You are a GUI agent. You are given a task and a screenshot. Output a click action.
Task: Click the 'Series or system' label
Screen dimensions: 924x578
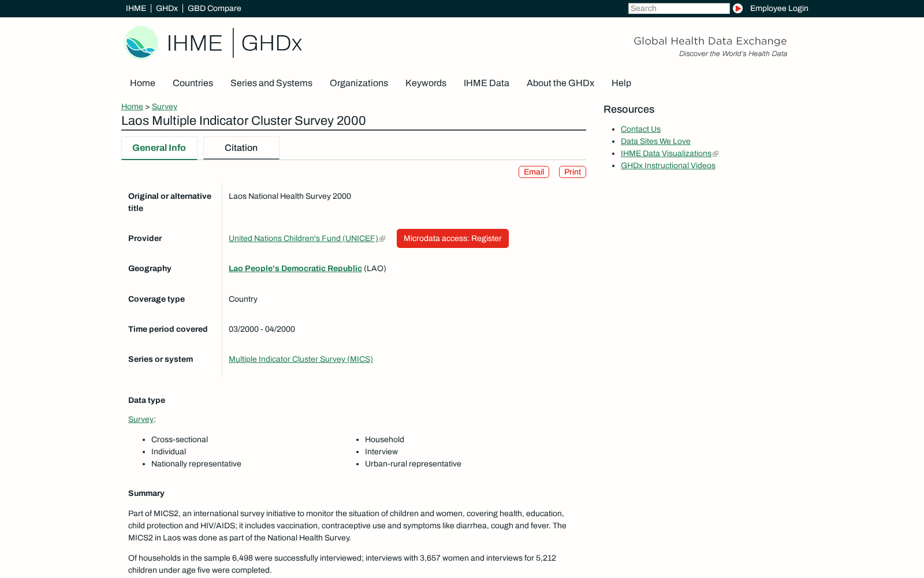tap(161, 359)
